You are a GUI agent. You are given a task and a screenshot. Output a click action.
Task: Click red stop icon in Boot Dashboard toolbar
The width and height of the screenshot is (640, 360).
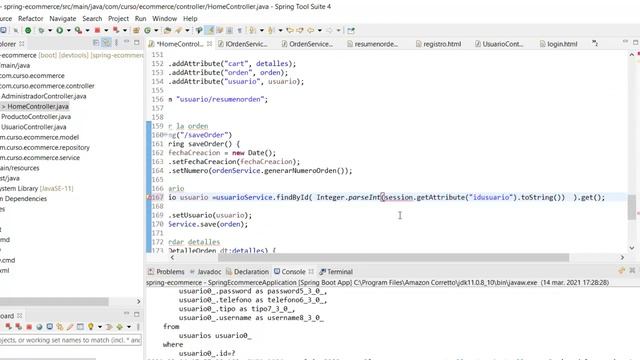29,327
